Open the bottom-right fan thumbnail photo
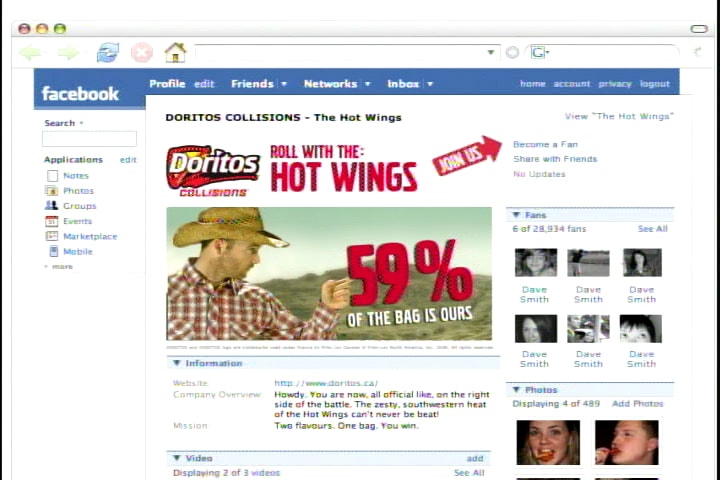This screenshot has width=720, height=480. tap(641, 328)
